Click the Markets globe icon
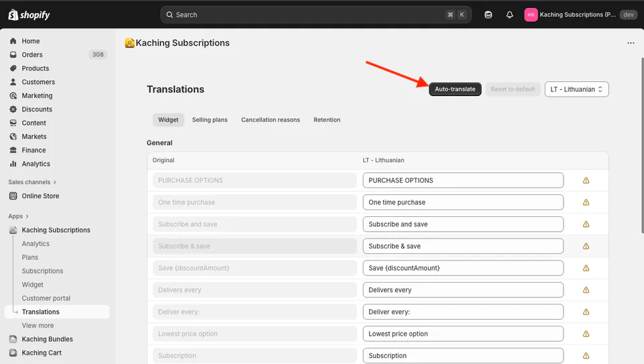 13,136
